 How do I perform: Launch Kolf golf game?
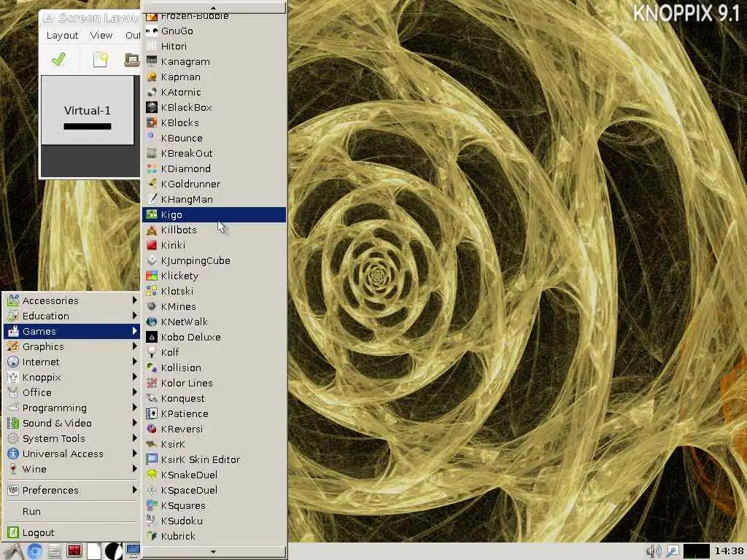(214, 352)
